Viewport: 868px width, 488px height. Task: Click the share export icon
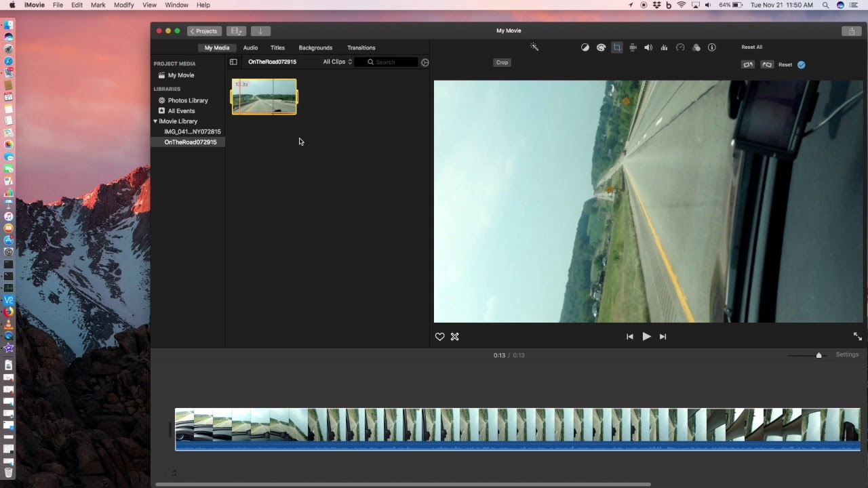pos(852,31)
